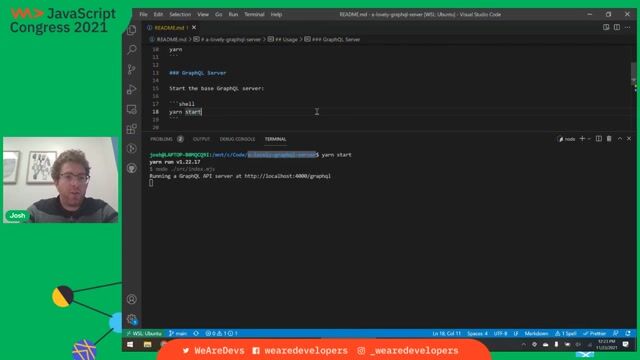Maximize the panel with the chevron up
640x360 pixels.
pyautogui.click(x=620, y=139)
